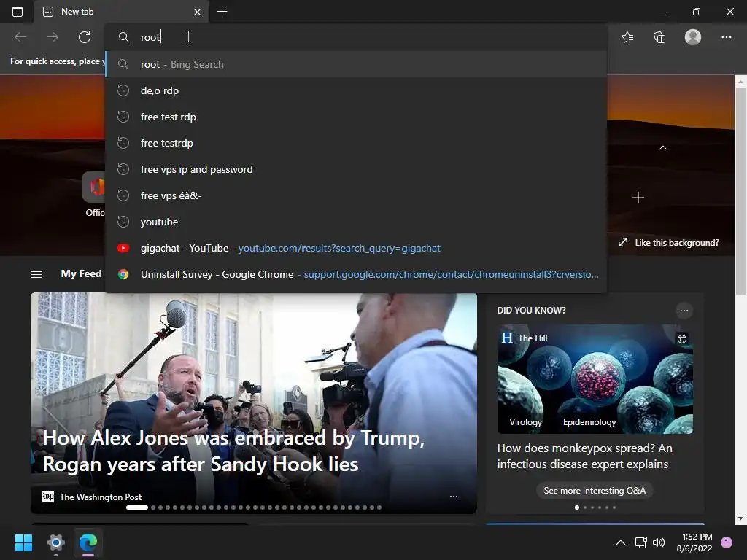The image size is (747, 560).
Task: Open volume tray icon
Action: 659,542
